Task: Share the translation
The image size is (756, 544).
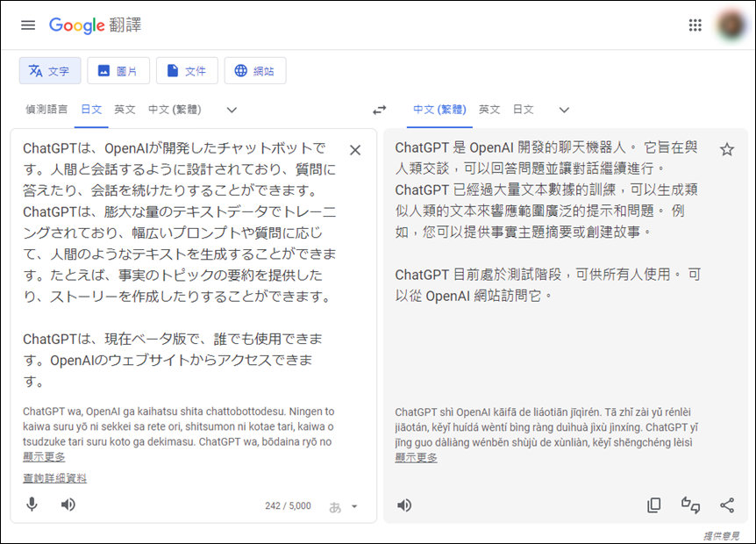Action: [727, 505]
